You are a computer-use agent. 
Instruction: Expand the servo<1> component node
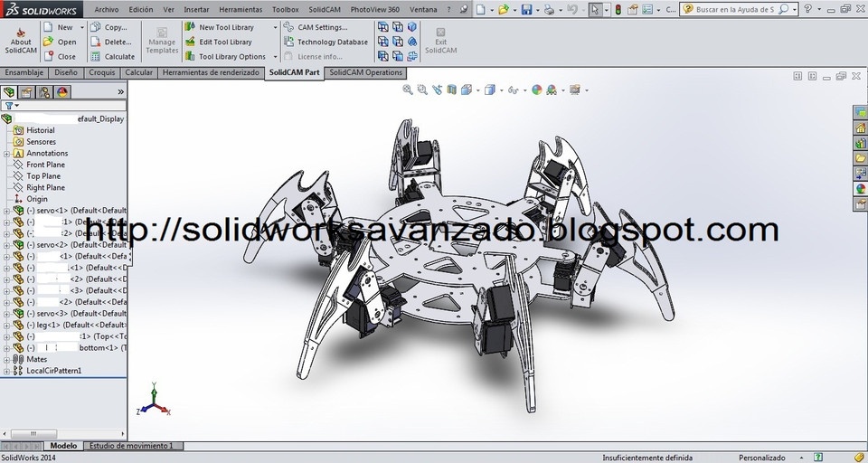(6, 211)
